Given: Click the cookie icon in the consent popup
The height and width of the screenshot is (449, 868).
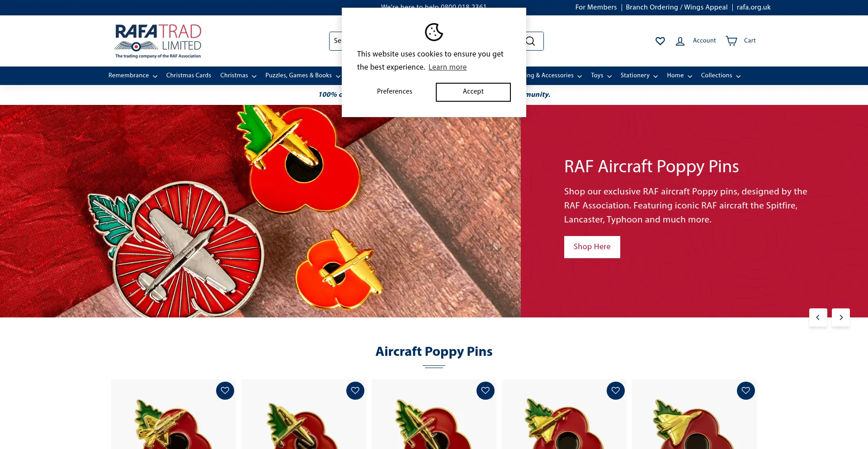Looking at the screenshot, I should pos(434,32).
